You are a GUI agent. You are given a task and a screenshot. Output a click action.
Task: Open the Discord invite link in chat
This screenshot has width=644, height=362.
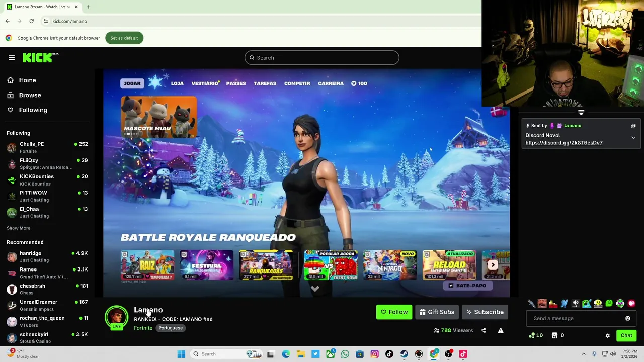(x=564, y=143)
